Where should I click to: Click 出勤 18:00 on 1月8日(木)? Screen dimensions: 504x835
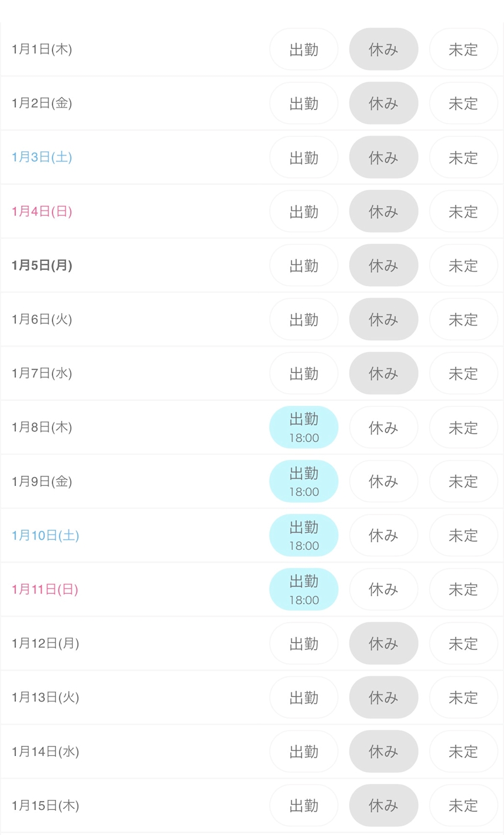(304, 427)
